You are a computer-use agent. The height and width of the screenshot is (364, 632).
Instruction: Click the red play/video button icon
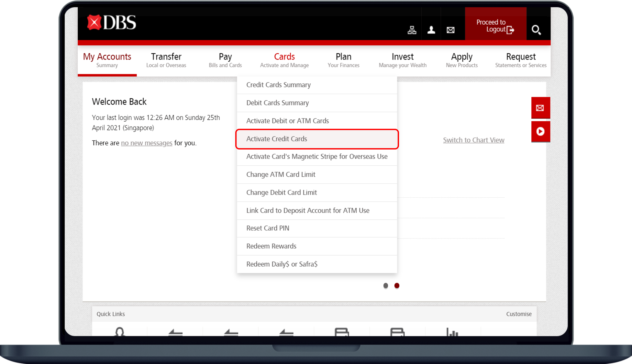coord(540,131)
